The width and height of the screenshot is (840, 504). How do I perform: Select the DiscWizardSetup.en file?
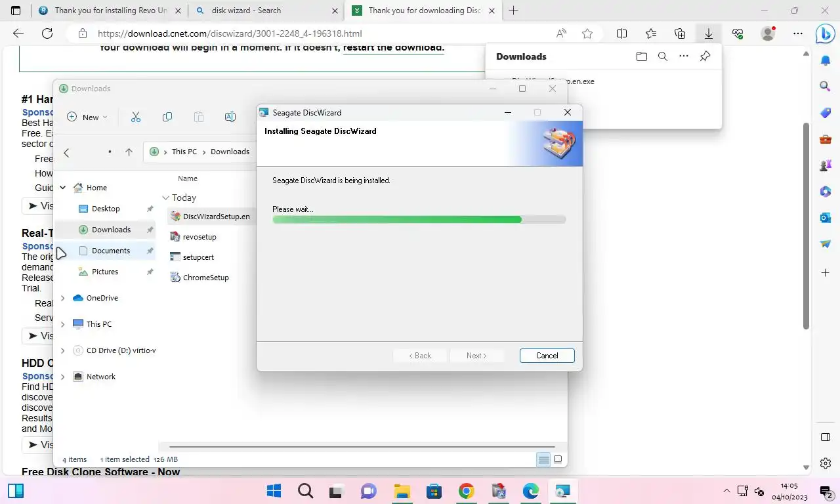tap(210, 217)
